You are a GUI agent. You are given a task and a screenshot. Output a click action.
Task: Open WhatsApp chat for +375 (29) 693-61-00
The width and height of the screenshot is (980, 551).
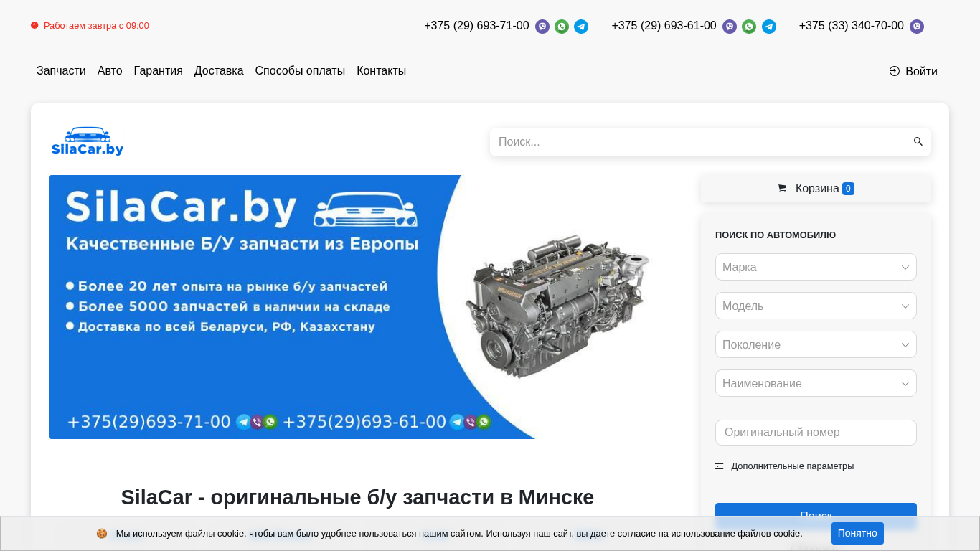749,27
